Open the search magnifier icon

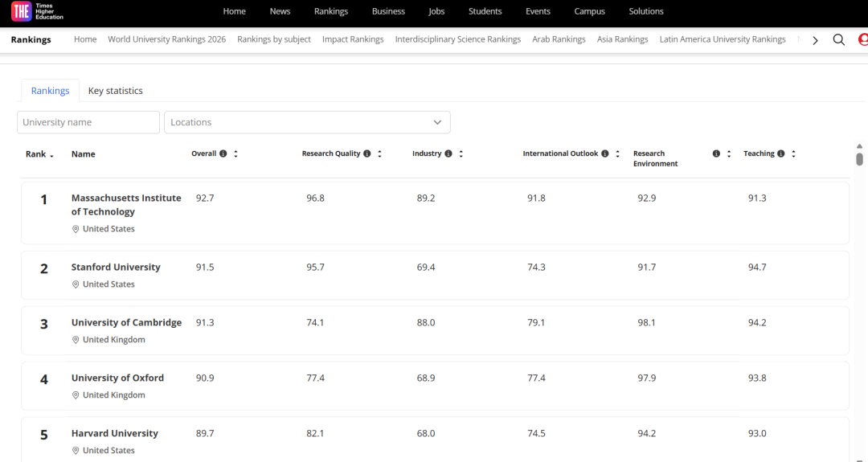838,40
